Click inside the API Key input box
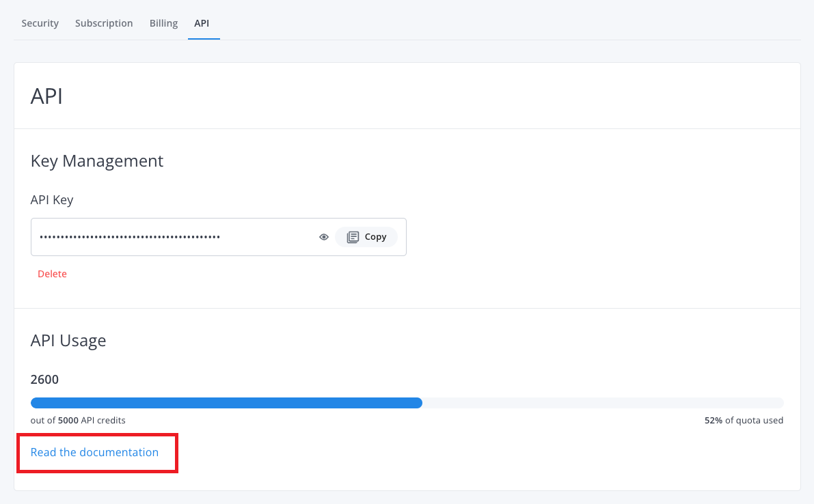The image size is (814, 504). point(267,237)
